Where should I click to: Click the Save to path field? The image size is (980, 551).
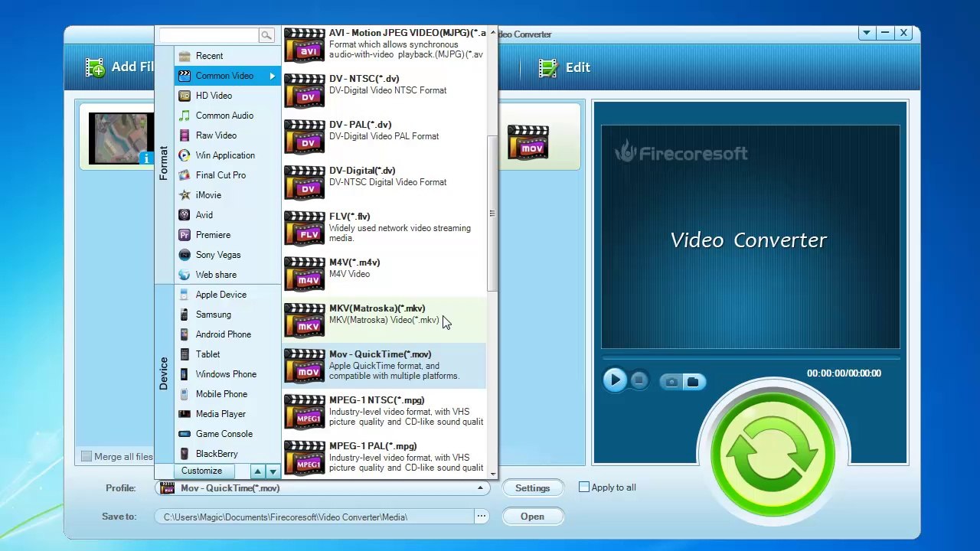(x=314, y=517)
